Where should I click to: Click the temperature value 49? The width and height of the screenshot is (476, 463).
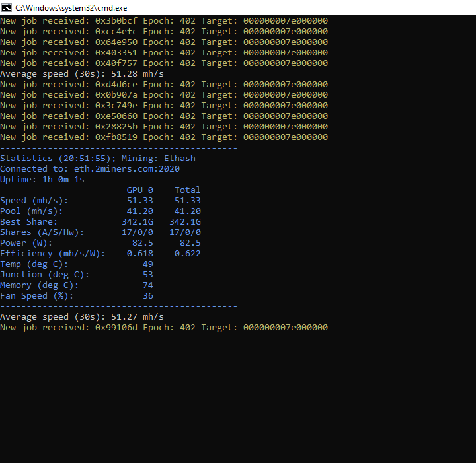pos(148,264)
